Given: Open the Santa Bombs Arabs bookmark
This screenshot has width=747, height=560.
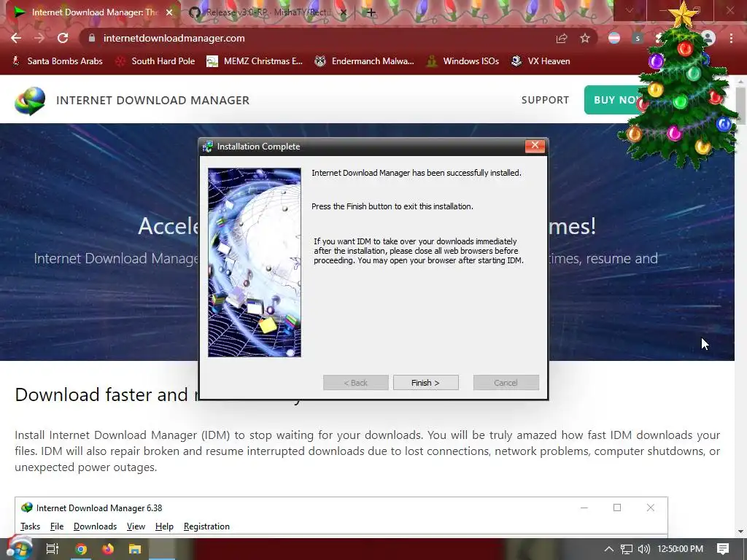Looking at the screenshot, I should 57,61.
